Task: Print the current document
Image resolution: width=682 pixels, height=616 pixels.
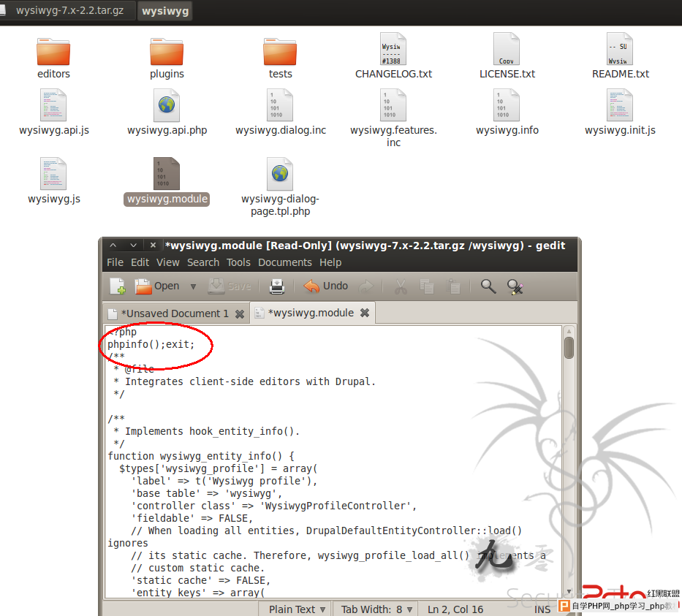Action: coord(277,286)
